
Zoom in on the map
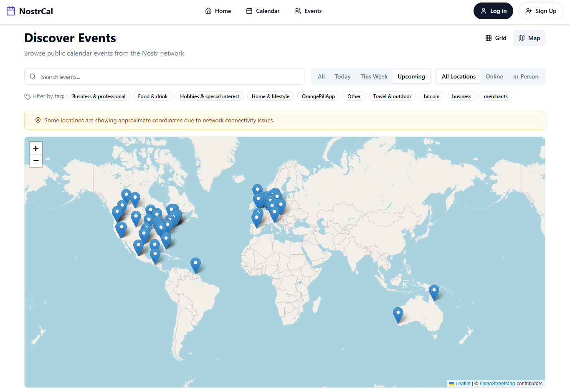coord(36,148)
